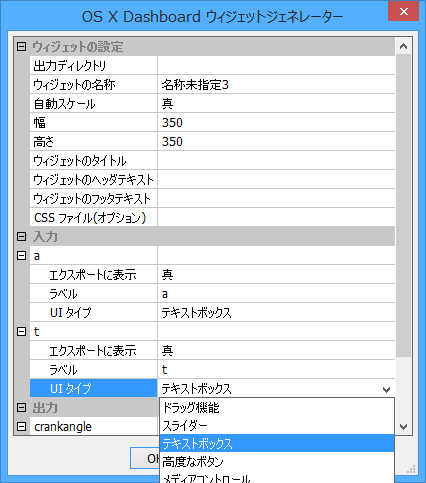Screen dimensions: 426x483
Task: Toggle the 自動スケール value 真
Action: pos(276,103)
